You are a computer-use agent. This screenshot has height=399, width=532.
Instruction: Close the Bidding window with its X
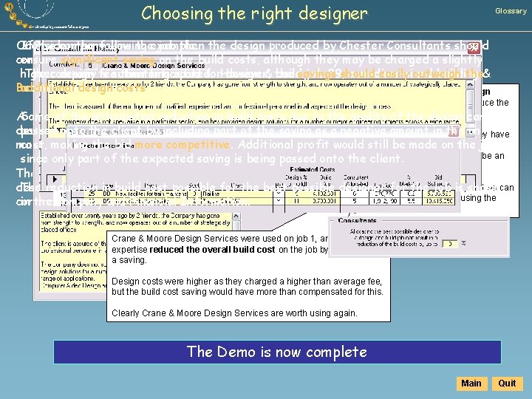[454, 132]
